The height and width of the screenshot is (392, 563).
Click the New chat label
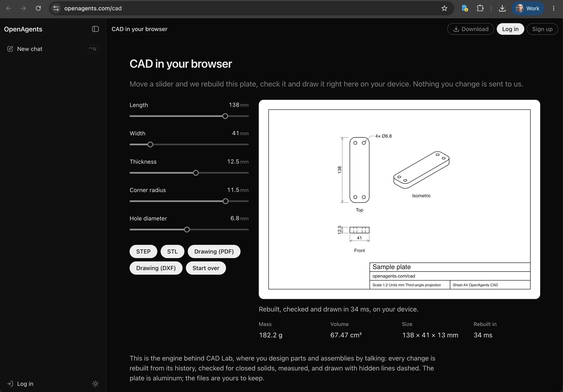[30, 49]
